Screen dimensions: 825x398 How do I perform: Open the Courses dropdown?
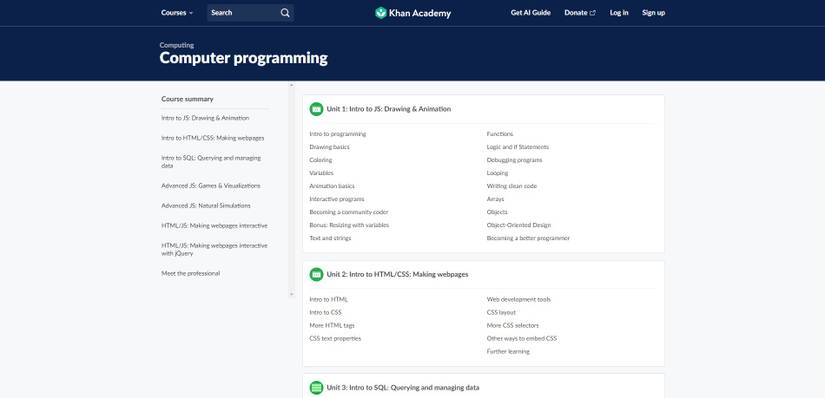click(177, 13)
